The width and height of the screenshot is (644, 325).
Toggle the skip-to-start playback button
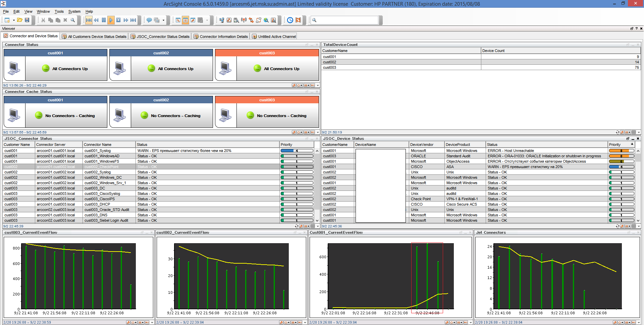pos(89,20)
